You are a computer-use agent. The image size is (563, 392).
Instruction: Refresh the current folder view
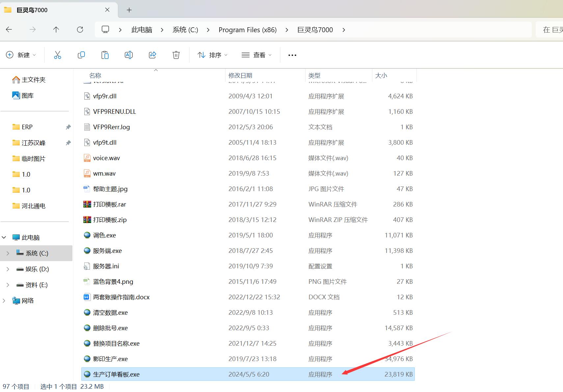pos(80,30)
